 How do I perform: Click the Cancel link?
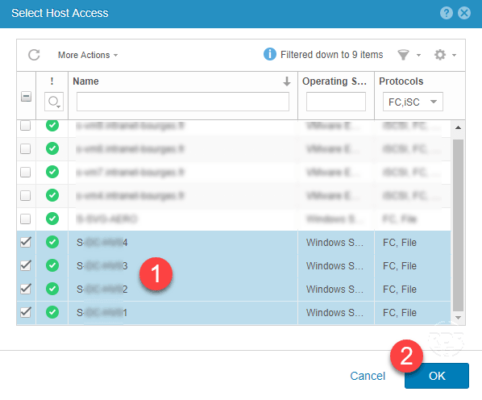(x=368, y=376)
